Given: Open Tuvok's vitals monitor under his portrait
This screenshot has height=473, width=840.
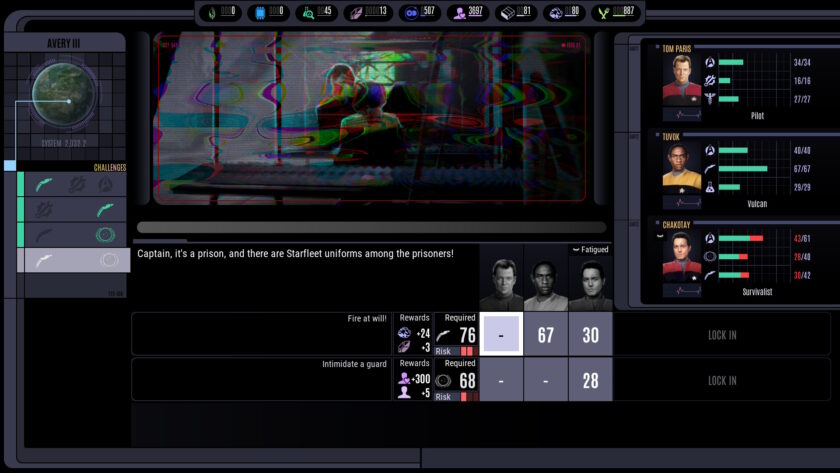Looking at the screenshot, I should click(681, 202).
